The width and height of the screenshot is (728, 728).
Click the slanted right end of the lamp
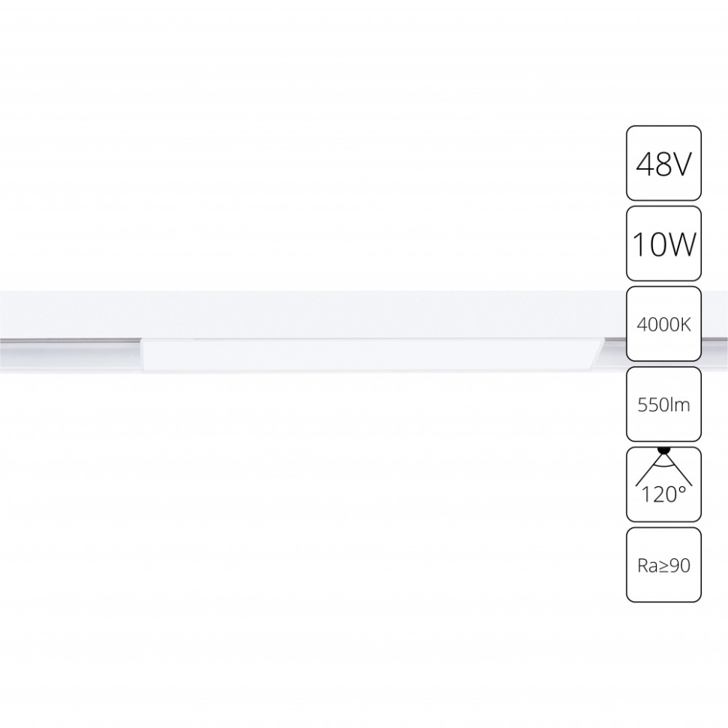click(x=597, y=355)
